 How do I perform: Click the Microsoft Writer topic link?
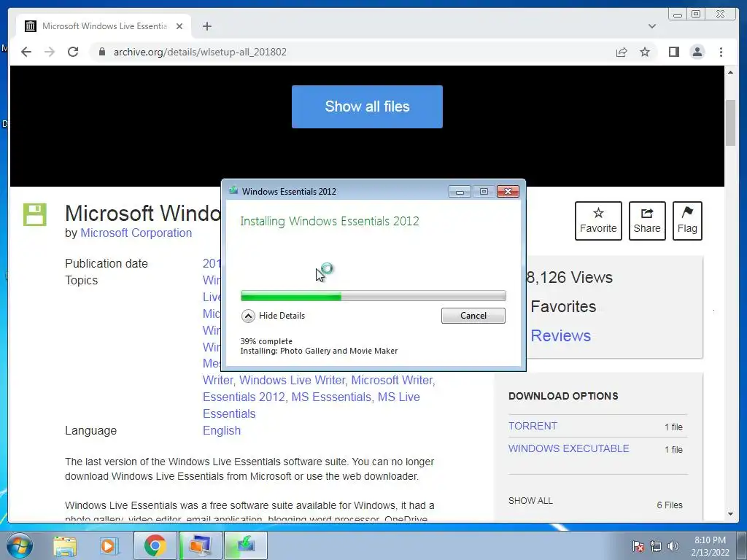point(392,381)
